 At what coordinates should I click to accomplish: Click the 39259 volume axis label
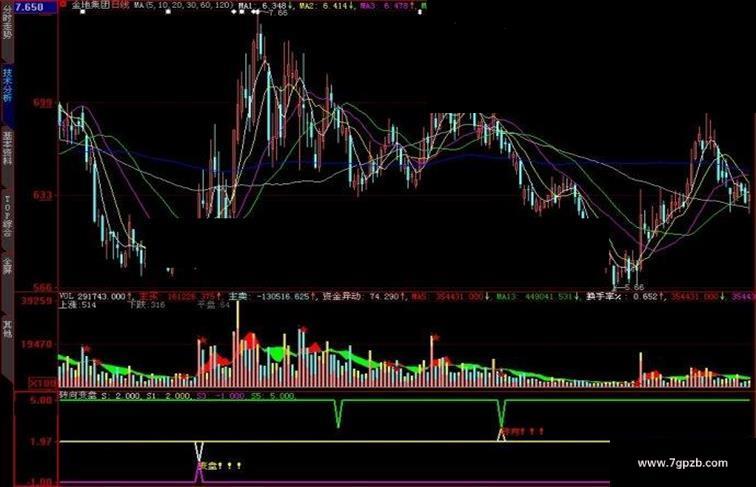tap(36, 301)
